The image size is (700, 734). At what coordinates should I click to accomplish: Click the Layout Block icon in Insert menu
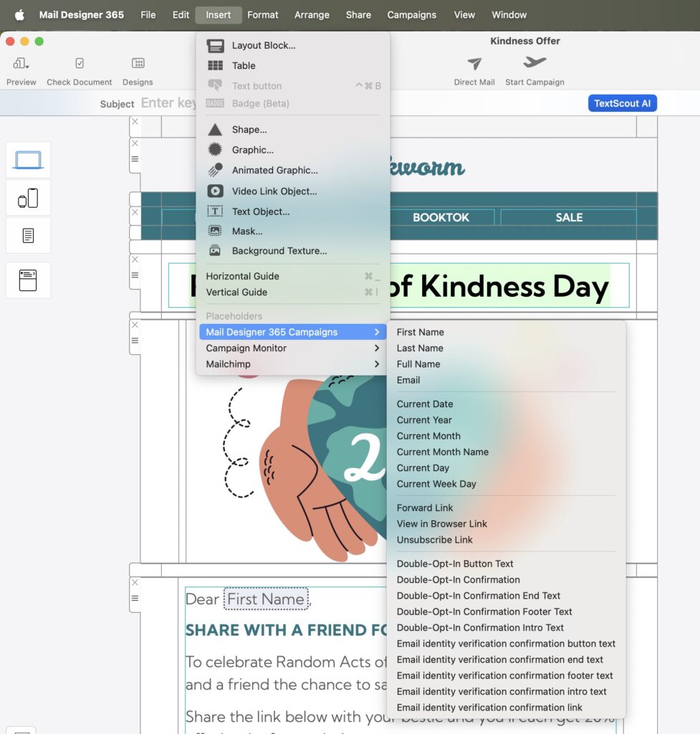pyautogui.click(x=215, y=45)
